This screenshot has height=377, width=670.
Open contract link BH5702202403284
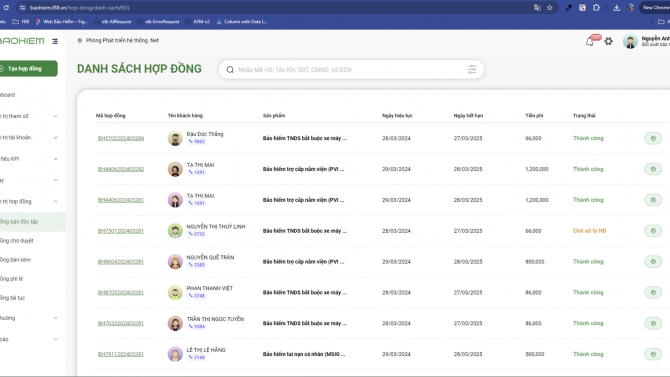(120, 138)
